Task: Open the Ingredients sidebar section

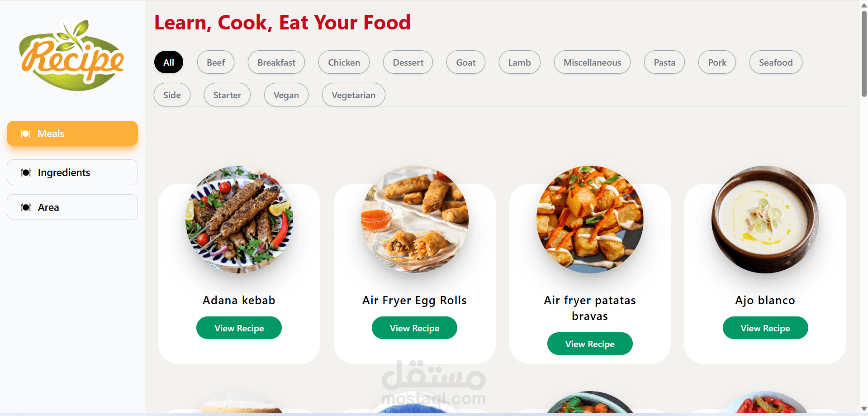Action: (72, 172)
